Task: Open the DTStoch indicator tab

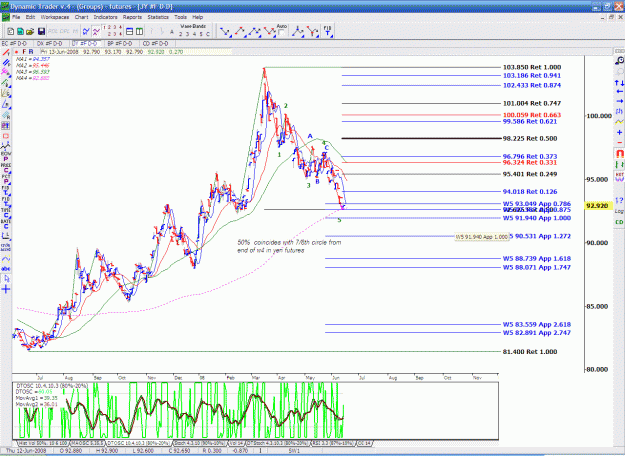Action: pos(277,443)
